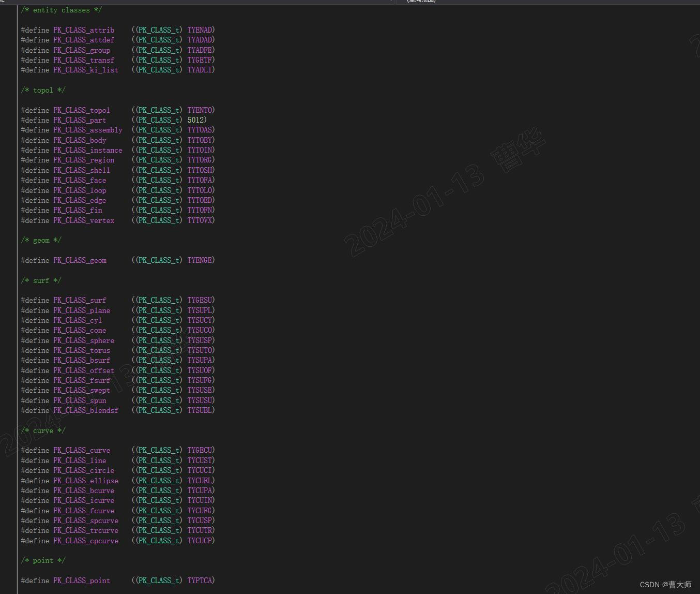Image resolution: width=700 pixels, height=594 pixels.
Task: Select the PK_CLASS_fsurf identifier
Action: point(82,380)
